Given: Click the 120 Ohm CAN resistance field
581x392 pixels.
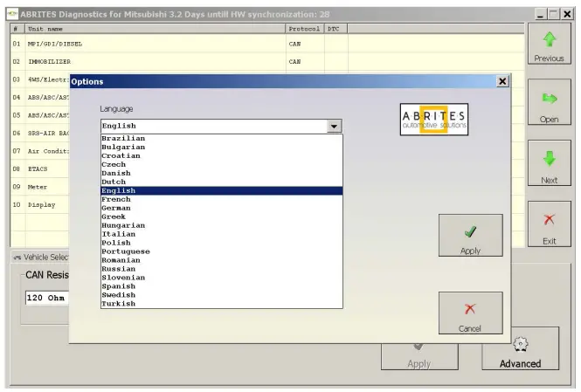Looking at the screenshot, I should [x=47, y=298].
